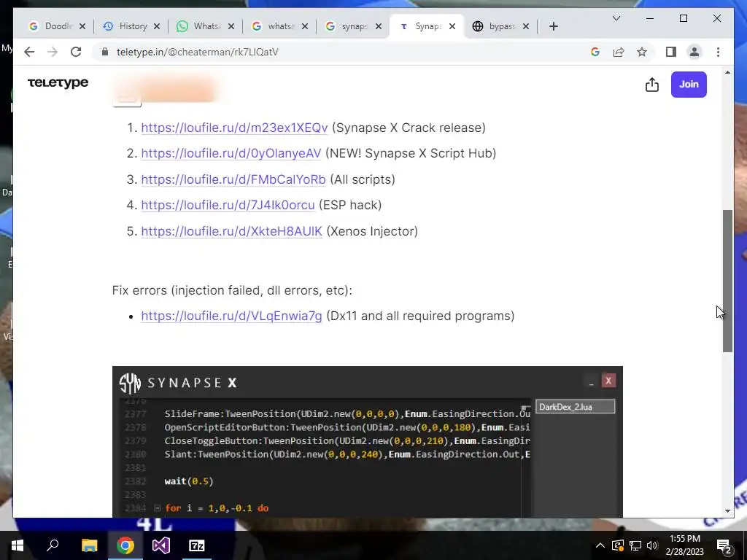
Task: Click the Synapse X screenshot image
Action: click(x=368, y=441)
